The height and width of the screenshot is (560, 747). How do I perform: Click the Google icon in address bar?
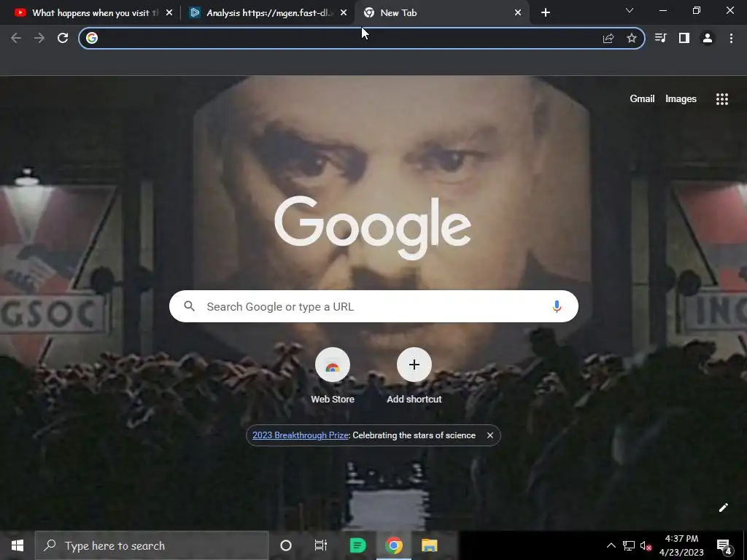(x=92, y=38)
